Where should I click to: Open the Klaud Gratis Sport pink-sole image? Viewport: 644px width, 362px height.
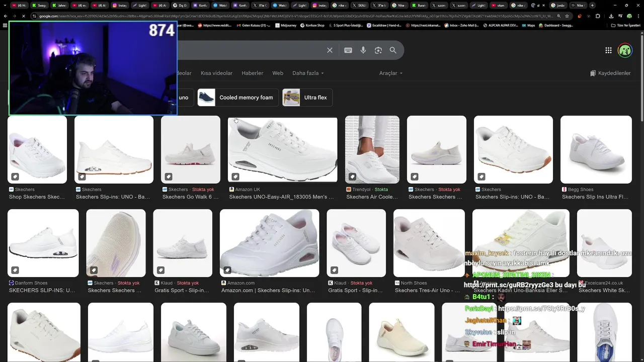click(x=356, y=243)
